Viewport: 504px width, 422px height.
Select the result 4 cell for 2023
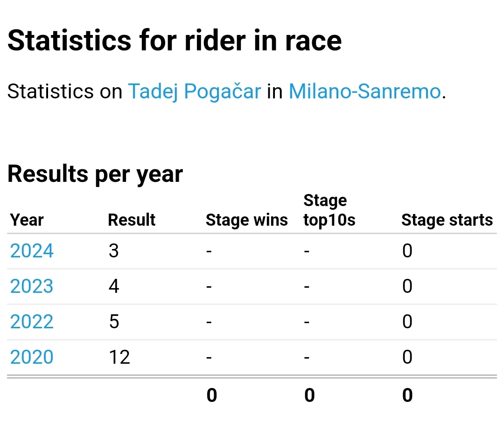(114, 286)
